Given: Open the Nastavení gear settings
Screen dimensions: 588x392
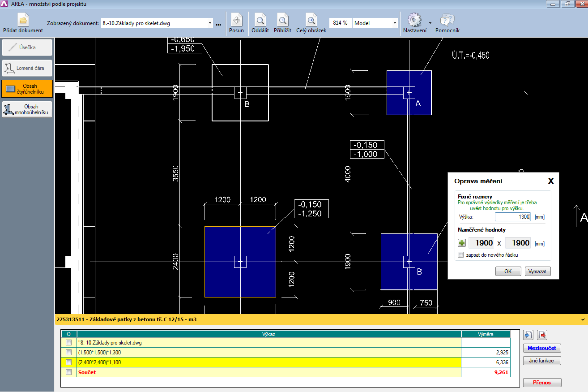Looking at the screenshot, I should pos(414,20).
